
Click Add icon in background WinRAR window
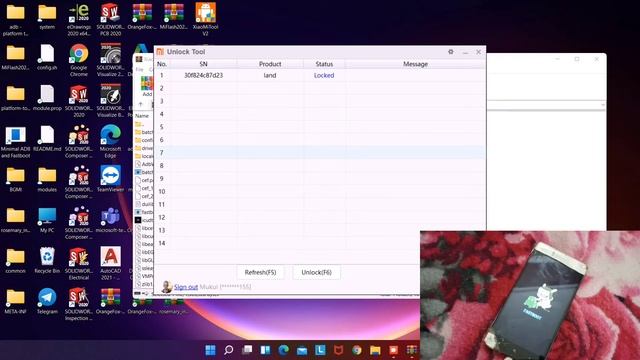coord(147,86)
